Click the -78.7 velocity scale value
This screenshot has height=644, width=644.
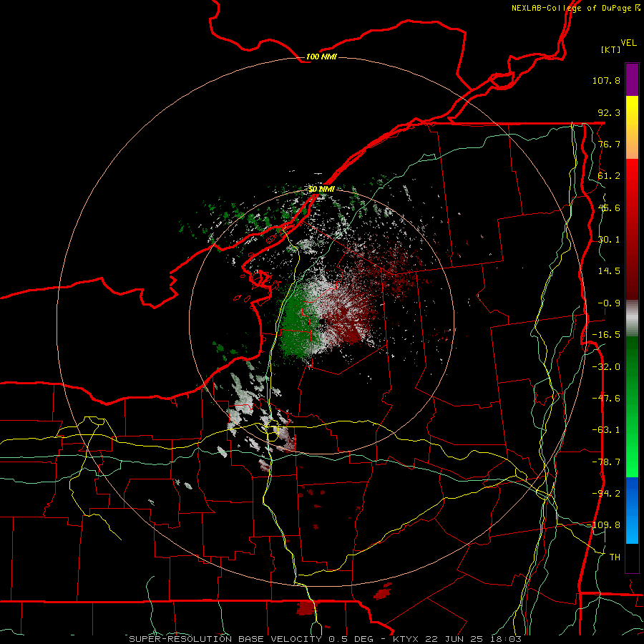pyautogui.click(x=606, y=462)
